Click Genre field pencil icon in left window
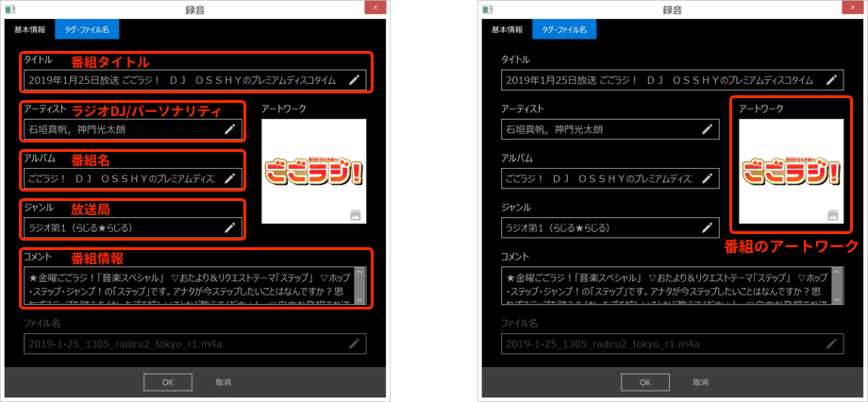Screen dimensions: 868x402 (x=229, y=227)
